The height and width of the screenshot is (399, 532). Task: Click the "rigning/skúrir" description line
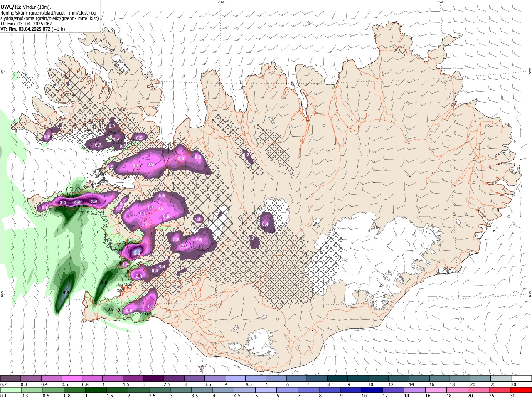coord(49,13)
